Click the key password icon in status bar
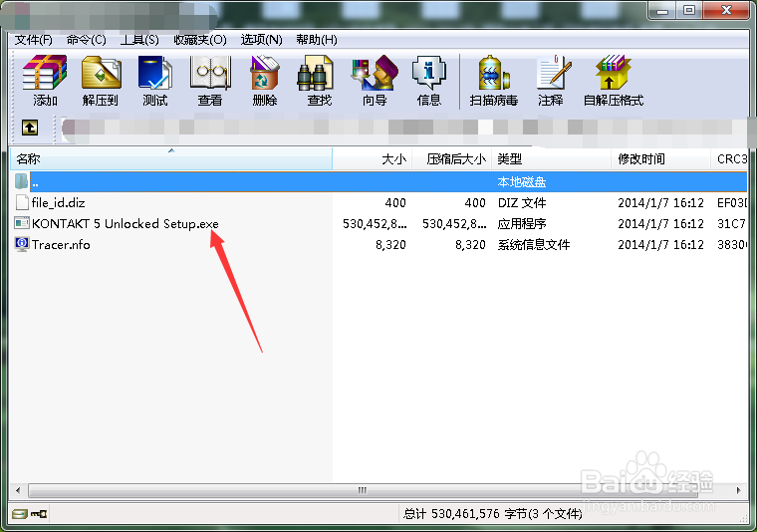This screenshot has width=757, height=532. tap(39, 514)
